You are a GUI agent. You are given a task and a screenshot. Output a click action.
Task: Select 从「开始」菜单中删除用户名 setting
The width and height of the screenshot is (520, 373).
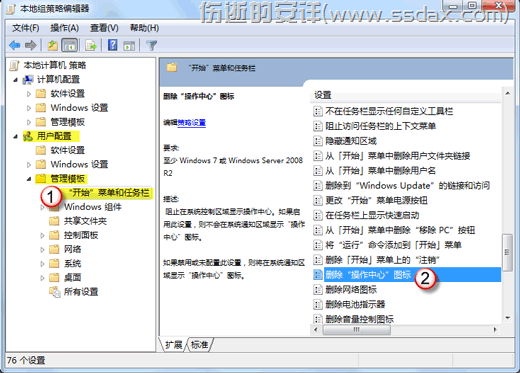tap(380, 171)
